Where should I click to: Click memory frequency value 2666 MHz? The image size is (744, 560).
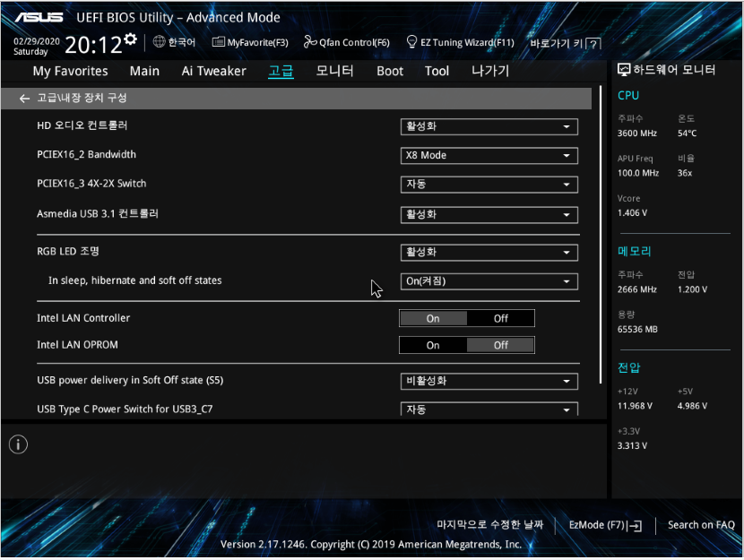(x=637, y=289)
